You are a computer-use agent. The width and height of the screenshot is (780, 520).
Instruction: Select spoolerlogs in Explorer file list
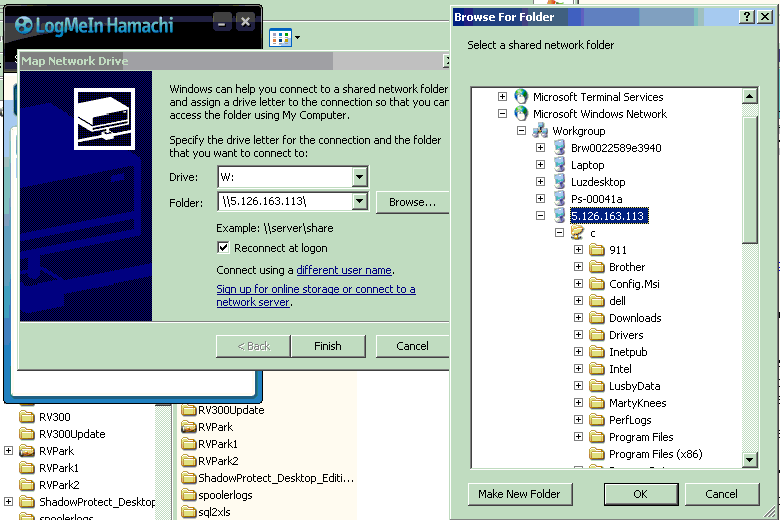[225, 495]
